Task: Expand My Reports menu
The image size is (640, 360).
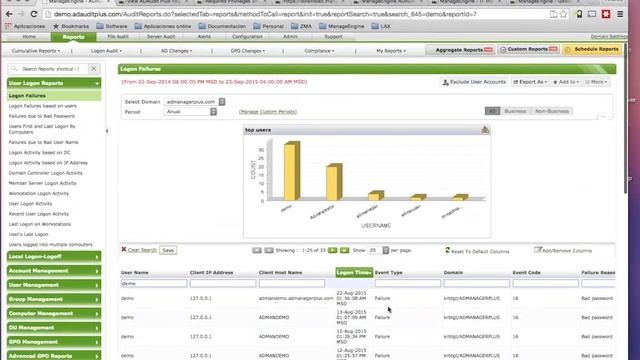Action: pyautogui.click(x=391, y=51)
